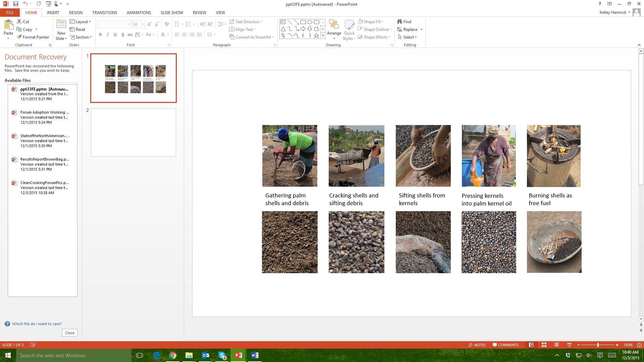Viewport: 644px width, 362px height.
Task: Open Slide Sorter view in status bar
Action: pyautogui.click(x=544, y=345)
